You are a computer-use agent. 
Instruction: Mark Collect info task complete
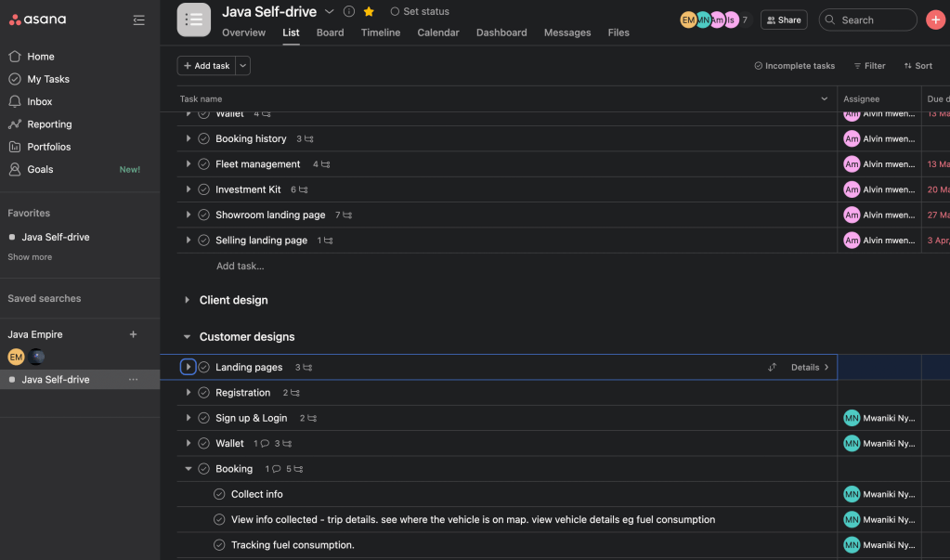click(x=219, y=494)
